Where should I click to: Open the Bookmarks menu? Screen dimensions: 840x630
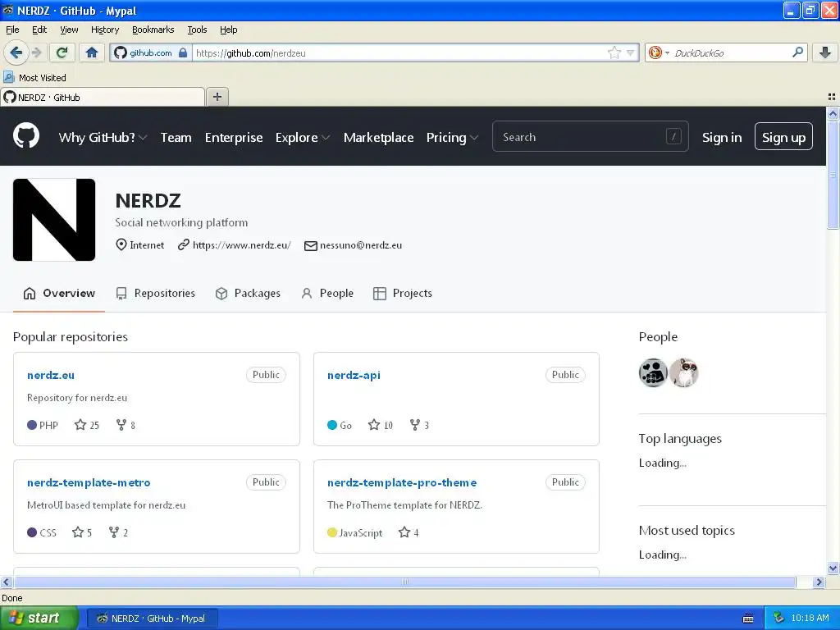(153, 30)
